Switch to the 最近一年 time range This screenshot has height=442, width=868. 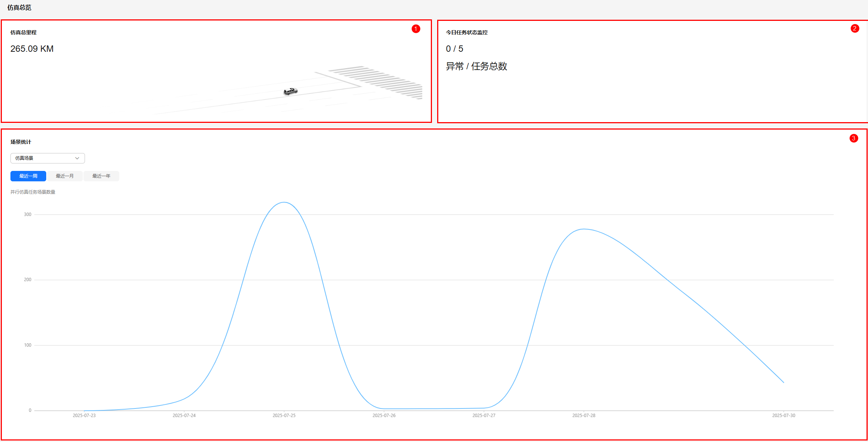(x=101, y=176)
